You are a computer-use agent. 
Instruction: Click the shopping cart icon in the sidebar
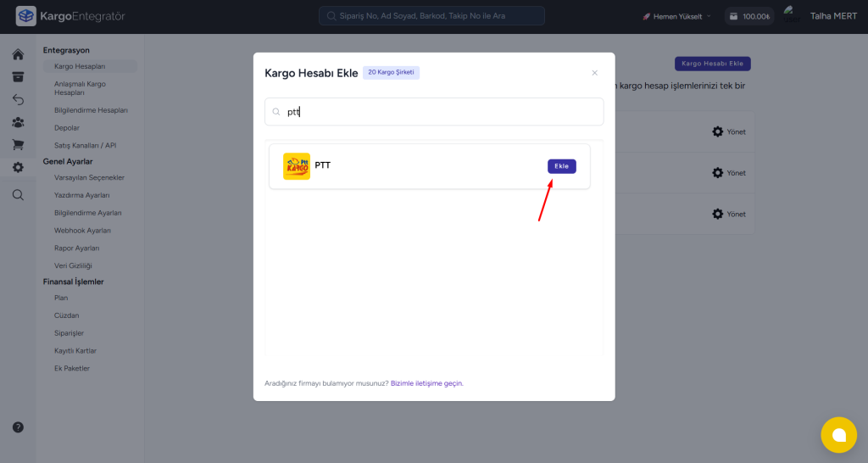(18, 145)
